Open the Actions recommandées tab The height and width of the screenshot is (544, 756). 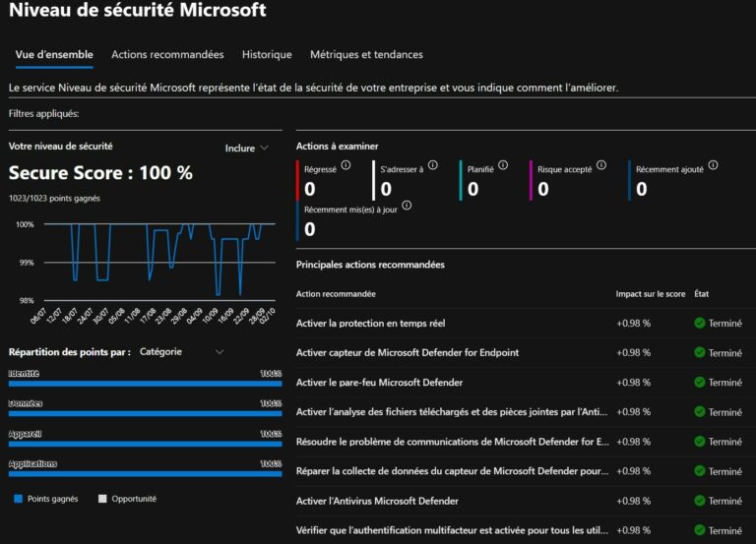[x=167, y=54]
